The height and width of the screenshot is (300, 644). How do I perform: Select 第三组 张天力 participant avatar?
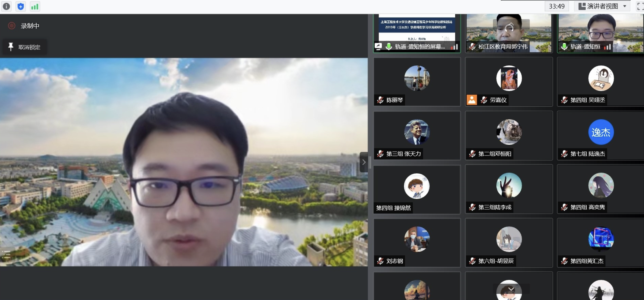(x=417, y=132)
